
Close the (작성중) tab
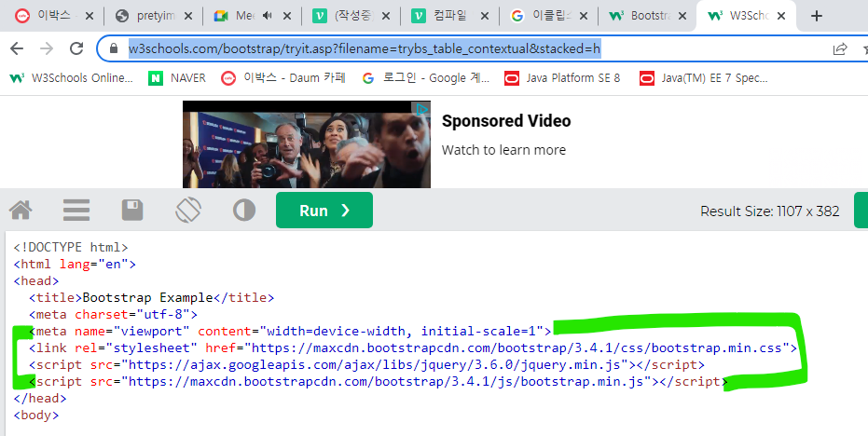pyautogui.click(x=386, y=16)
